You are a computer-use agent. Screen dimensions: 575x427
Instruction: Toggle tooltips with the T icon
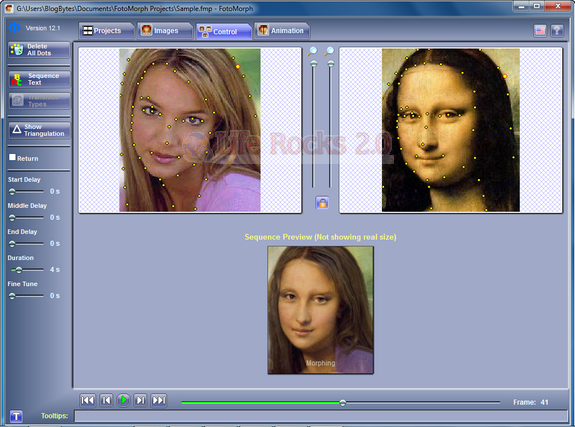pyautogui.click(x=16, y=416)
